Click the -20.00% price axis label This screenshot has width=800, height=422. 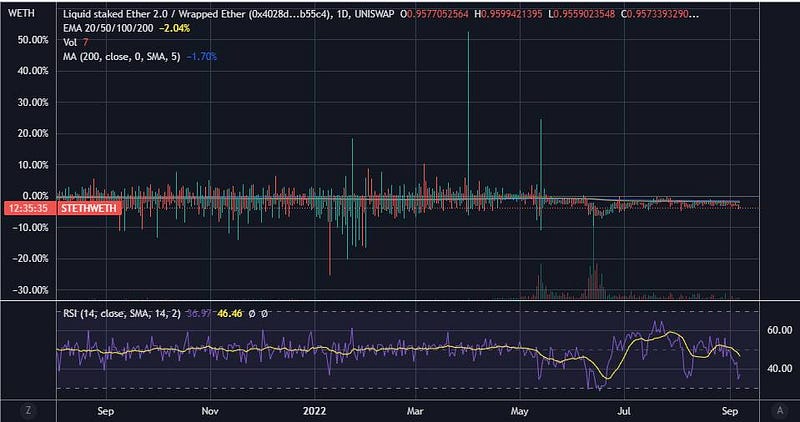(x=31, y=259)
